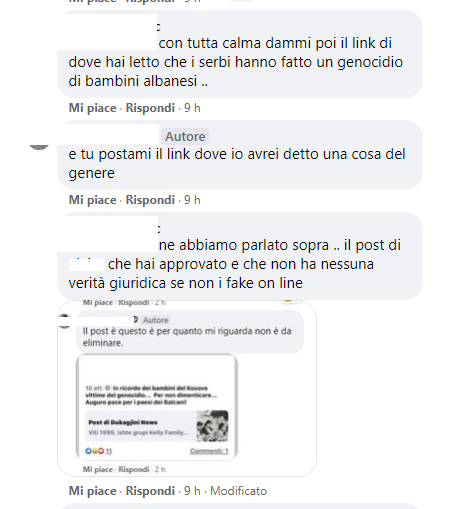Image resolution: width=456 pixels, height=509 pixels.
Task: Click the small Autore badge inside embedded screenshot
Action: (x=155, y=320)
